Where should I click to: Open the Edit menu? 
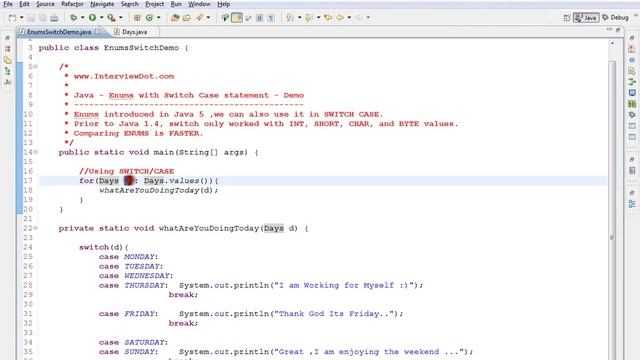(24, 4)
